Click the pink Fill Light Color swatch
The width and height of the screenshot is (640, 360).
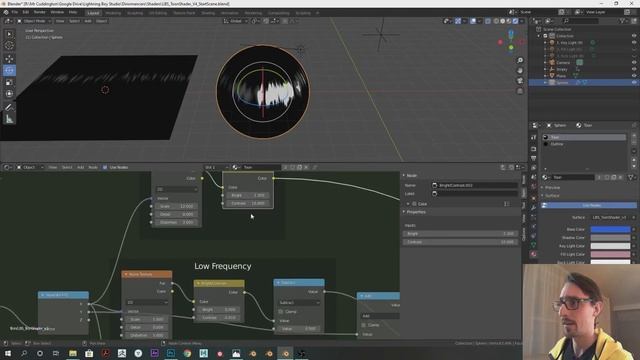tap(610, 254)
